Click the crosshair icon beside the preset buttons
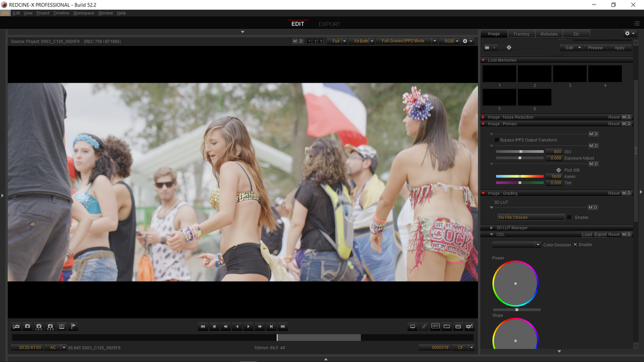 [x=509, y=47]
